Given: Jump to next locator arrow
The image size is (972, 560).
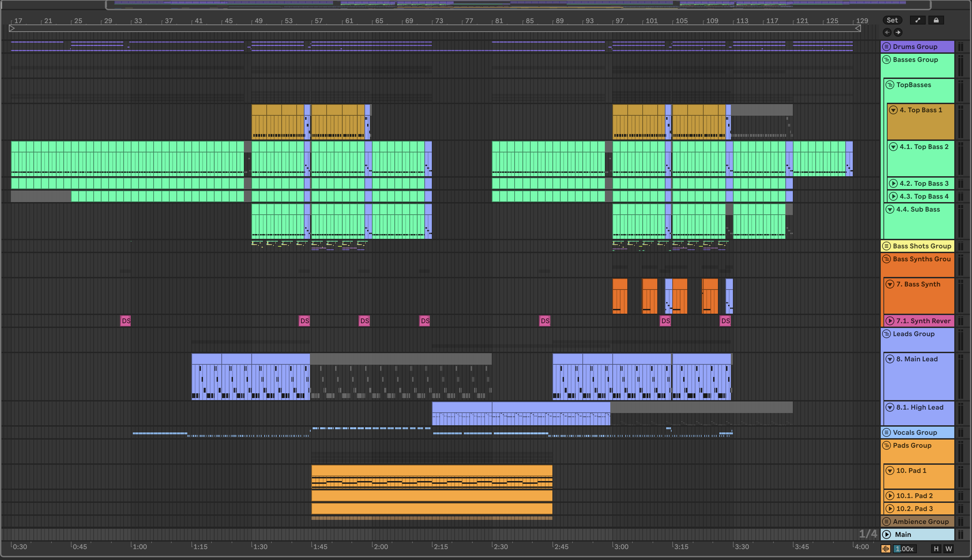Looking at the screenshot, I should (898, 32).
